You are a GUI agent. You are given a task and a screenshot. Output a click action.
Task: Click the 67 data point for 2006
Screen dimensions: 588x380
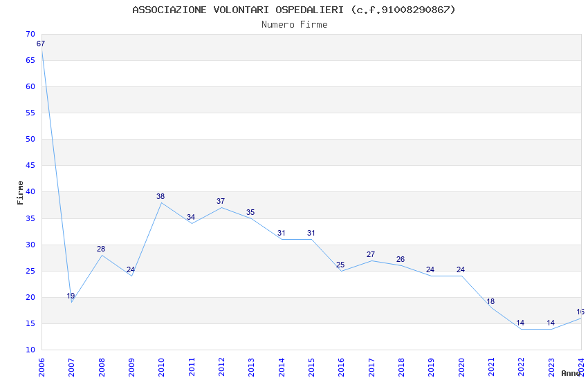41,44
